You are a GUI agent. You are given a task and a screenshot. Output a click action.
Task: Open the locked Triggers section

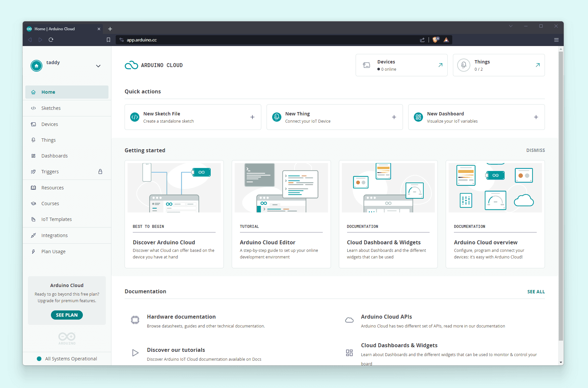[50, 171]
